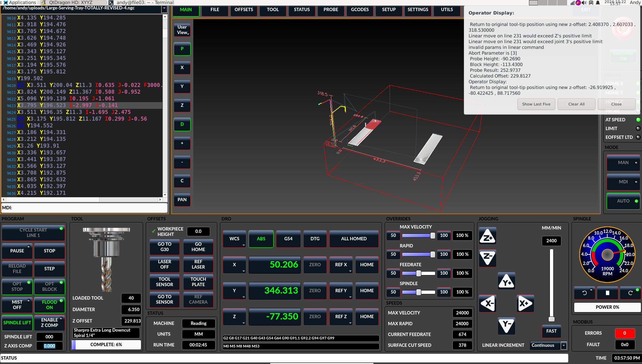
Task: Adjust MAX VELOCITY override slider
Action: click(419, 236)
